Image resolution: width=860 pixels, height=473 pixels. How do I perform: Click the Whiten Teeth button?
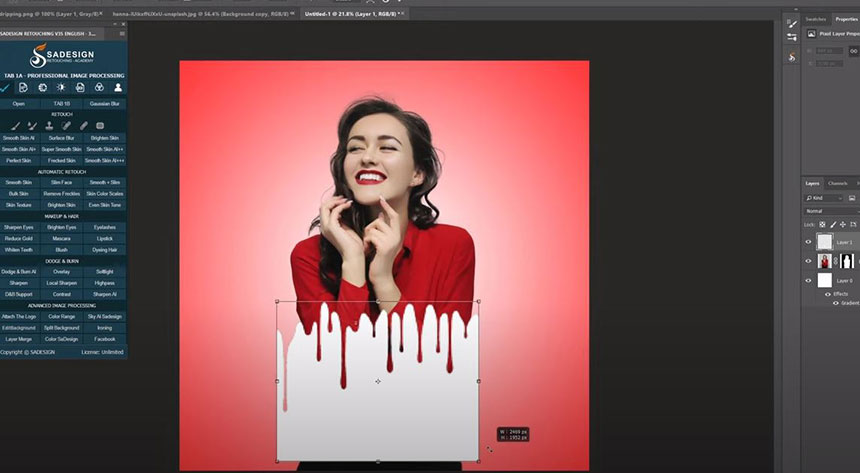pos(19,249)
